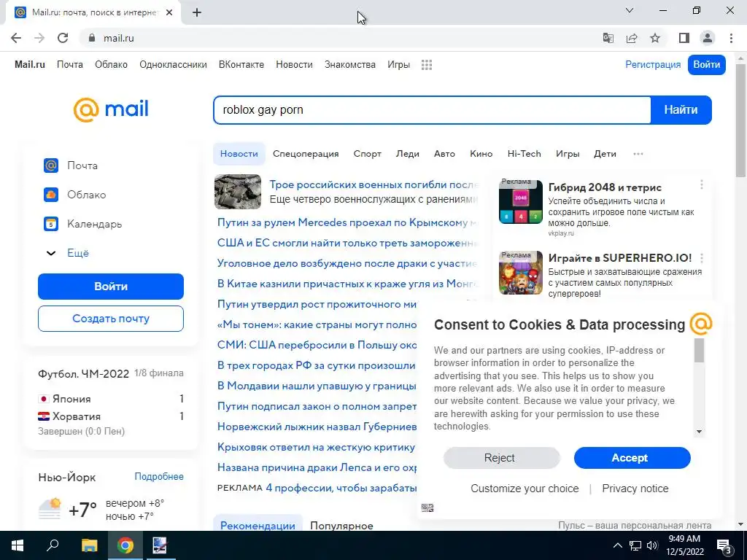The width and height of the screenshot is (747, 560).
Task: Open the Регистрация link
Action: [653, 65]
